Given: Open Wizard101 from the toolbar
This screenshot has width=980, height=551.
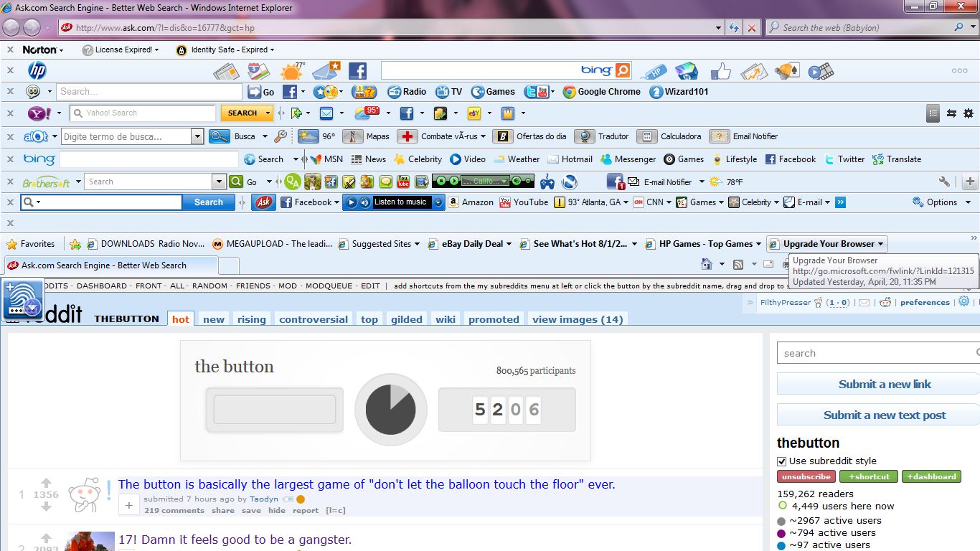Looking at the screenshot, I should 655,92.
